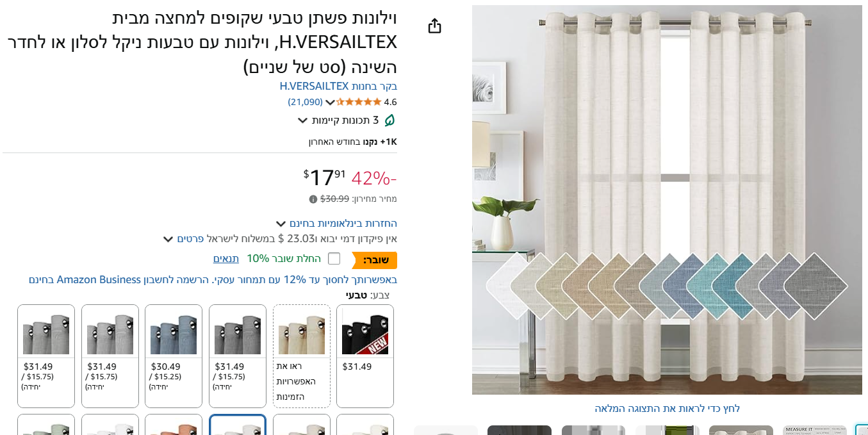Click the main curtain image for full view
The width and height of the screenshot is (868, 435).
(667, 200)
